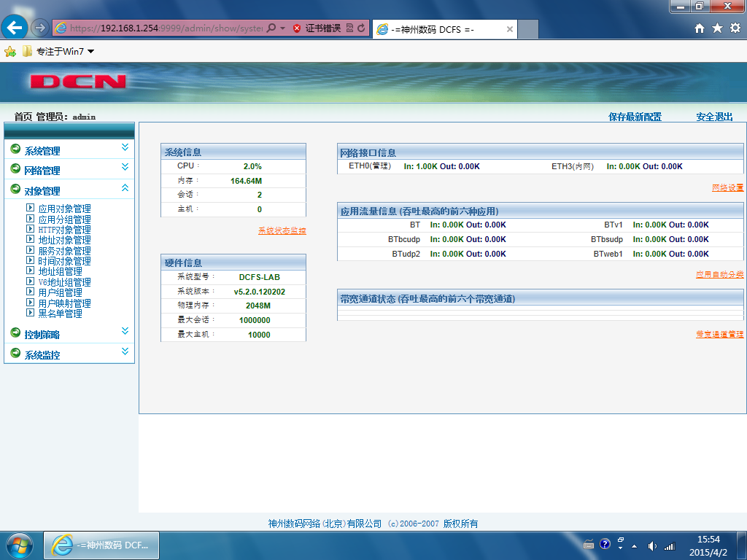Open 地址对象管理 in the sidebar
The width and height of the screenshot is (747, 560).
point(64,240)
